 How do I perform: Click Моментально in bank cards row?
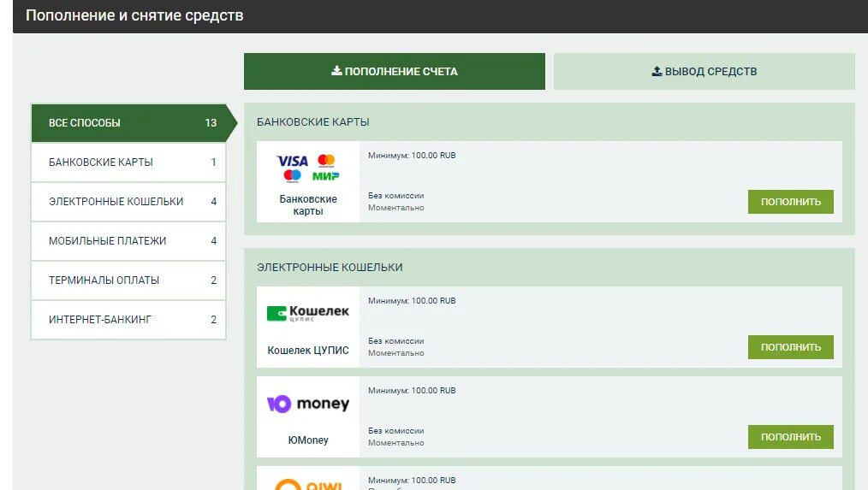[x=395, y=208]
